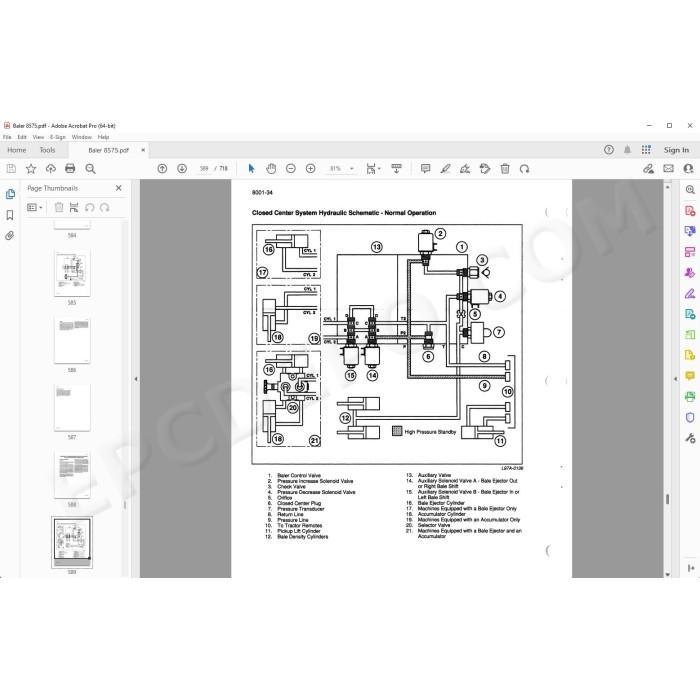Open the Protect shield tool

[690, 417]
